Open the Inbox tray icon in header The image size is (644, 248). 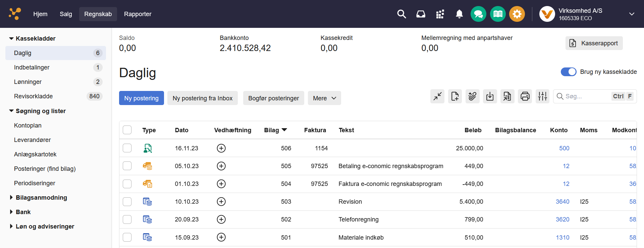[x=421, y=14]
